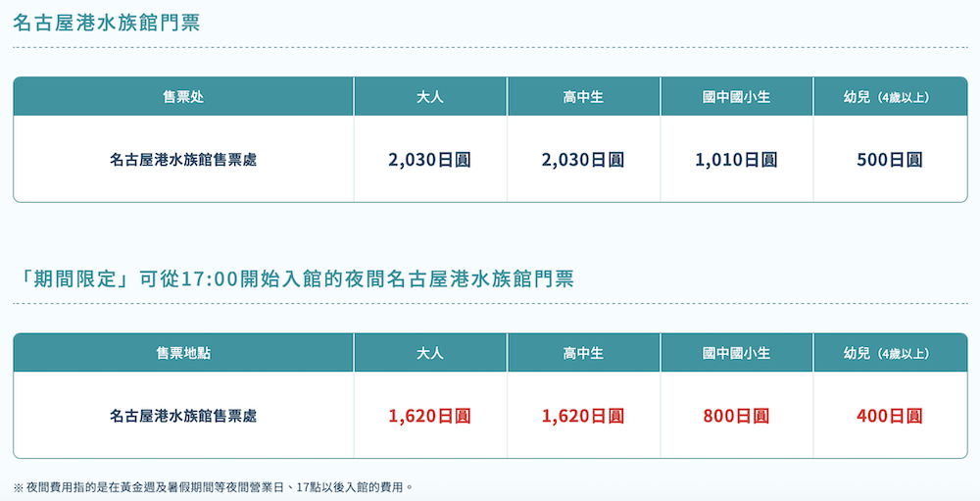Image resolution: width=980 pixels, height=501 pixels.
Task: Click the "大人" header in regular ticket table
Action: tap(430, 97)
